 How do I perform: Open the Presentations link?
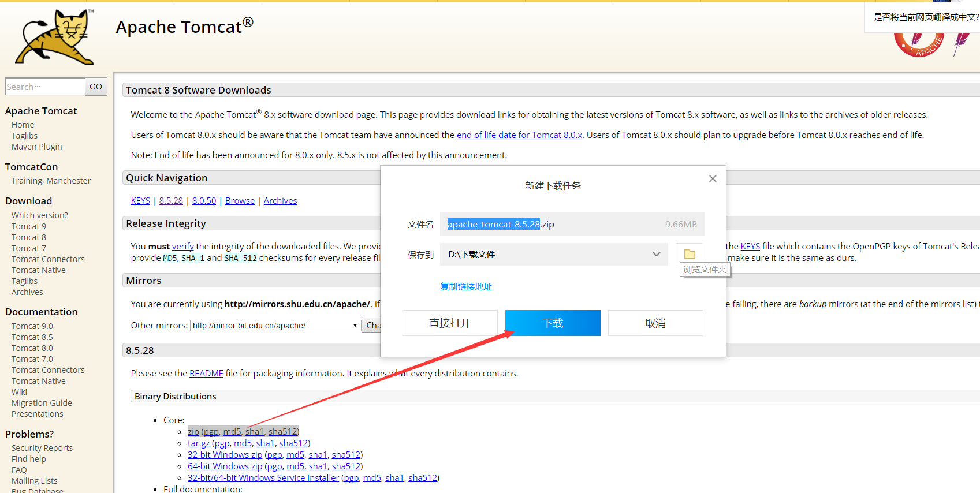tap(37, 414)
